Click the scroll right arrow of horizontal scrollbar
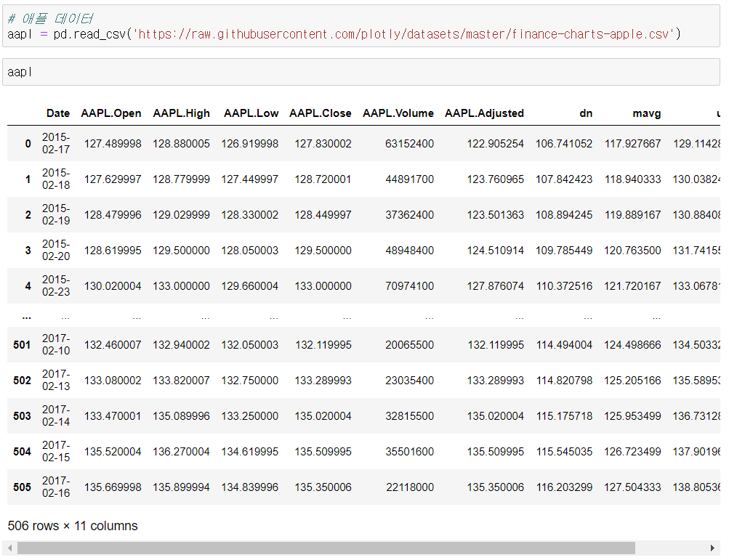This screenshot has height=560, width=729. coord(713,548)
